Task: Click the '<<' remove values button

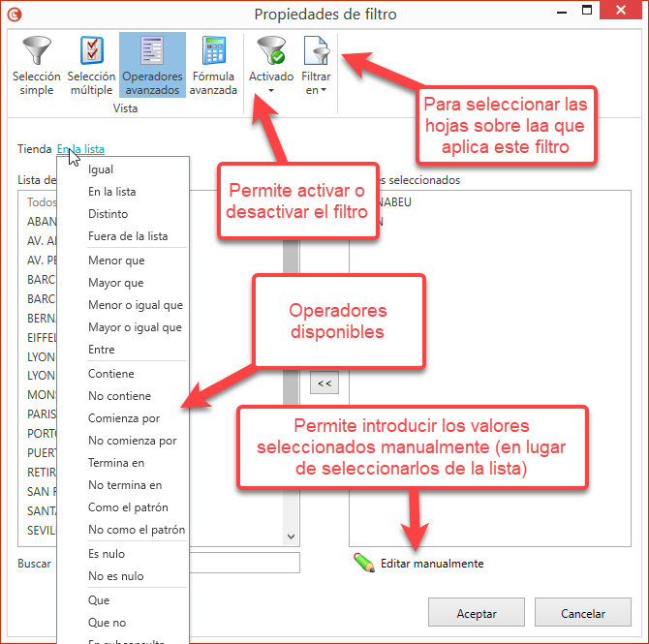Action: tap(324, 383)
